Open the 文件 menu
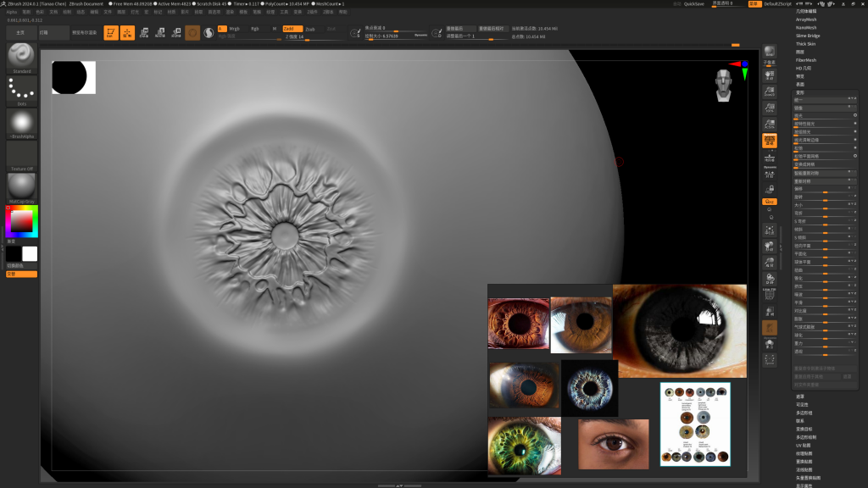This screenshot has width=868, height=488. pos(108,12)
